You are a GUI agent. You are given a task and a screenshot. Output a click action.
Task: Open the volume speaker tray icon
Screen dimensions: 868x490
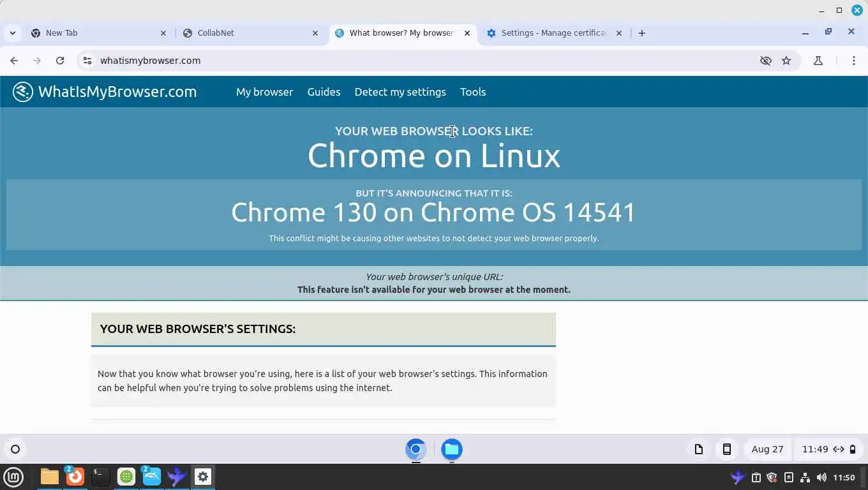coord(821,477)
